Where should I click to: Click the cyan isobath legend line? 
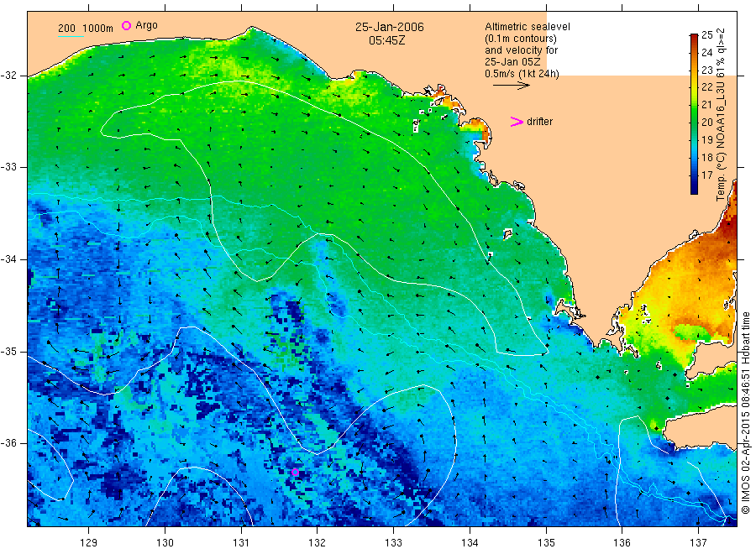coord(71,36)
